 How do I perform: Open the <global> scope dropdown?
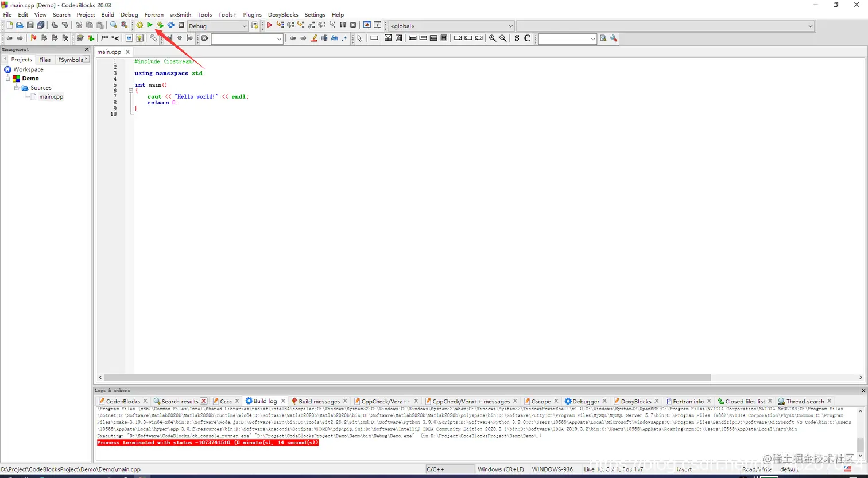click(x=510, y=26)
